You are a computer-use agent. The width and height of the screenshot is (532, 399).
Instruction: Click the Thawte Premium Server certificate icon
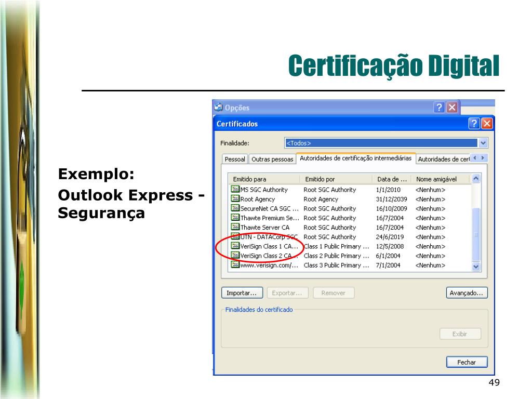pyautogui.click(x=235, y=218)
